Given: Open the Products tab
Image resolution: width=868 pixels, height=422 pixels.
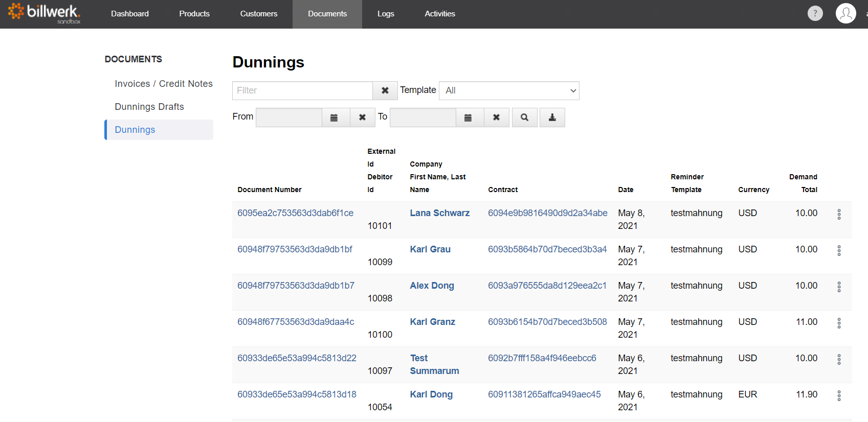Looking at the screenshot, I should tap(194, 14).
